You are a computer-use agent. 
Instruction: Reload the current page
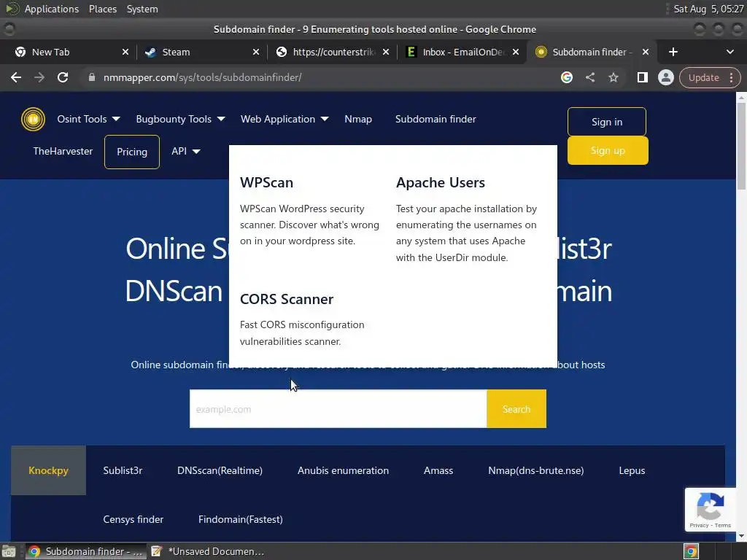63,77
